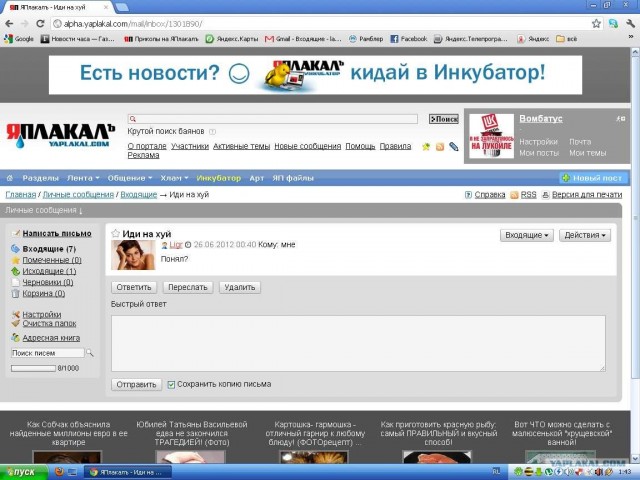This screenshot has height=480, width=640.
Task: Click the logout icon next to Вомбатус
Action: pyautogui.click(x=620, y=119)
